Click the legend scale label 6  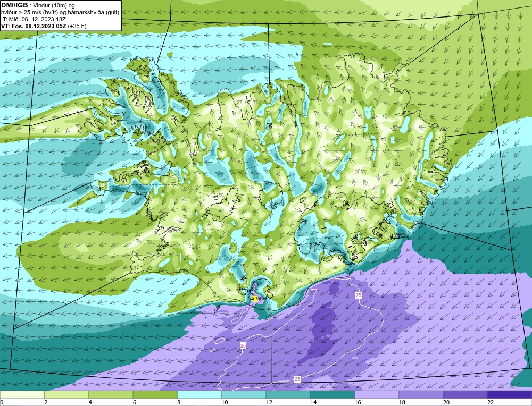[135, 403]
